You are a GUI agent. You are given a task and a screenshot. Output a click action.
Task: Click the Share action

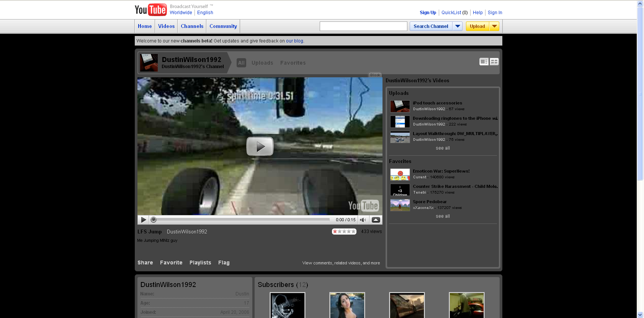tap(145, 263)
